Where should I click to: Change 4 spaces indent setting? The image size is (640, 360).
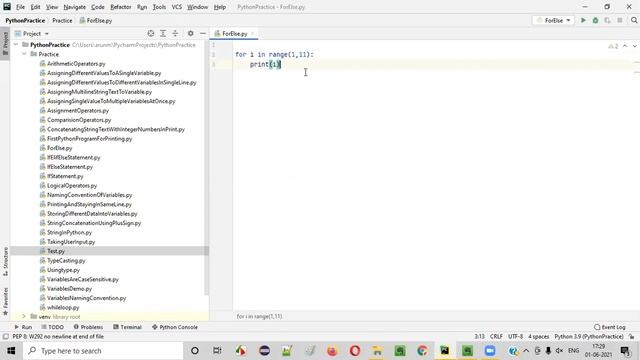[x=539, y=337]
